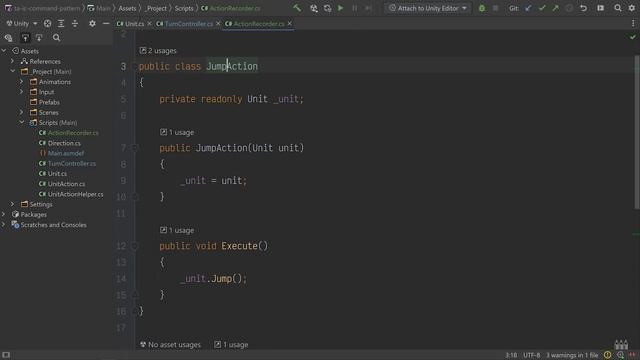Expand the Packages node
640x360 pixels.
coord(4,214)
